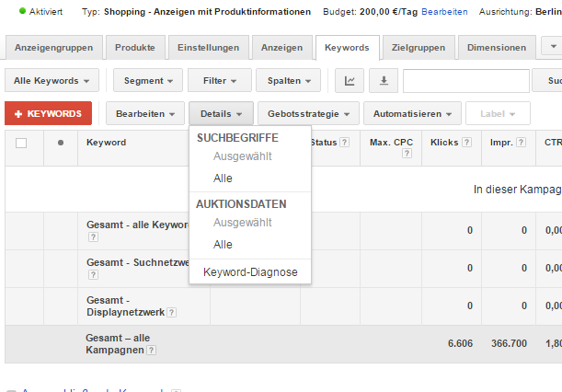This screenshot has width=562, height=392.
Task: Choose Ausgewählt under Auktionsdaten
Action: pyautogui.click(x=243, y=223)
